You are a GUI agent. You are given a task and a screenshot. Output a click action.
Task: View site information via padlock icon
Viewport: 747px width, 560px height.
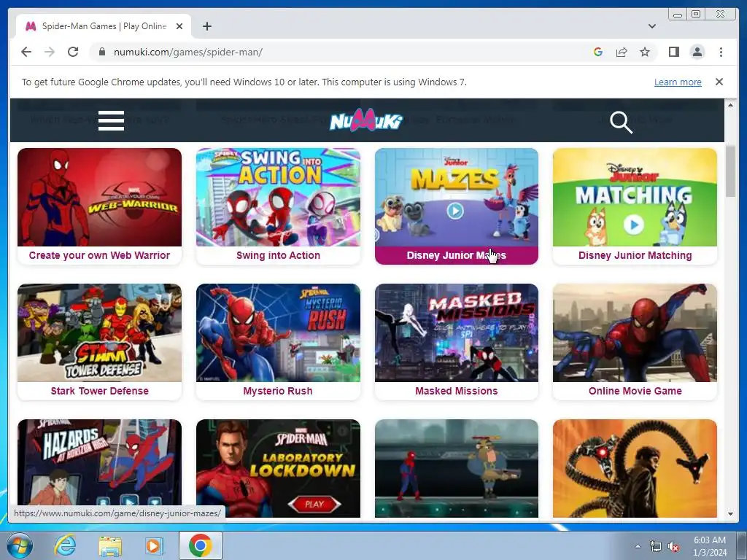coord(101,52)
